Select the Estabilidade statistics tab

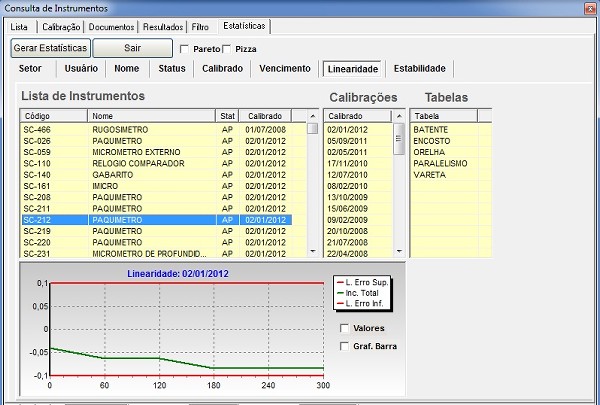point(420,69)
